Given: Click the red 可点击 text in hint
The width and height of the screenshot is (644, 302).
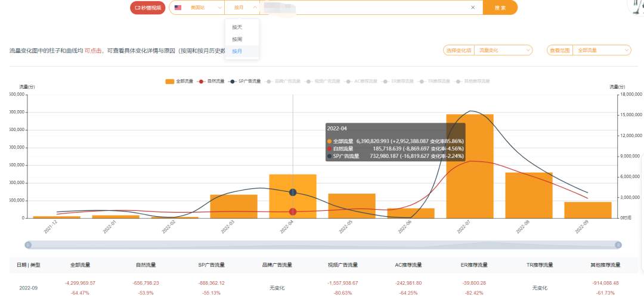Looking at the screenshot, I should (x=93, y=51).
